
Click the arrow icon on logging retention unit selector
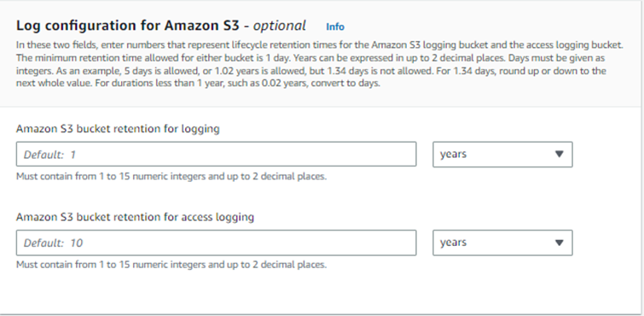click(559, 155)
